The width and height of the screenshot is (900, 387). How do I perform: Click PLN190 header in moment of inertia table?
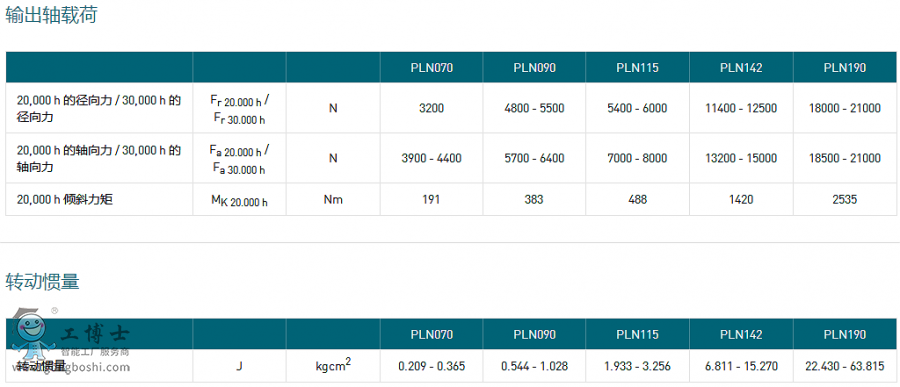(x=845, y=334)
